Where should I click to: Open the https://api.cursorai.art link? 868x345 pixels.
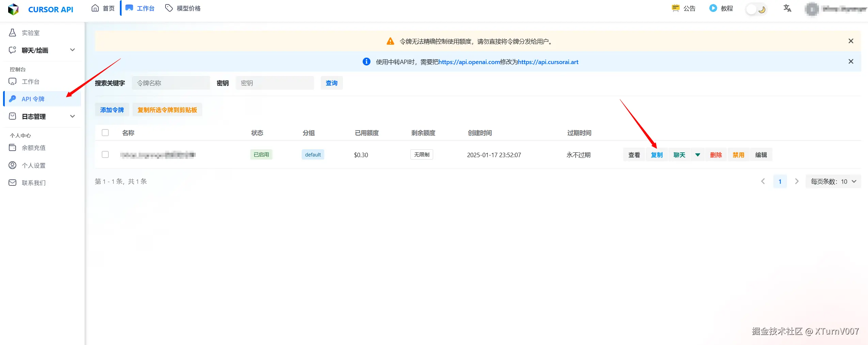pyautogui.click(x=548, y=62)
